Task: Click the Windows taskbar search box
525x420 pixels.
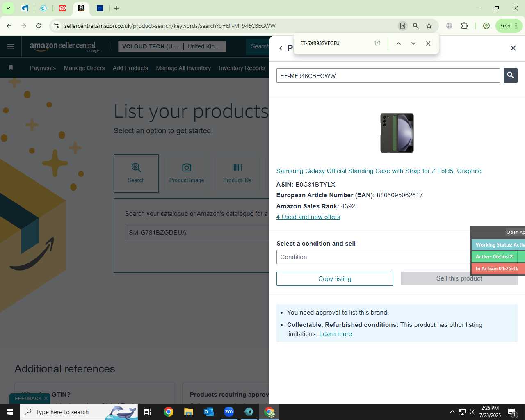Action: tap(79, 412)
